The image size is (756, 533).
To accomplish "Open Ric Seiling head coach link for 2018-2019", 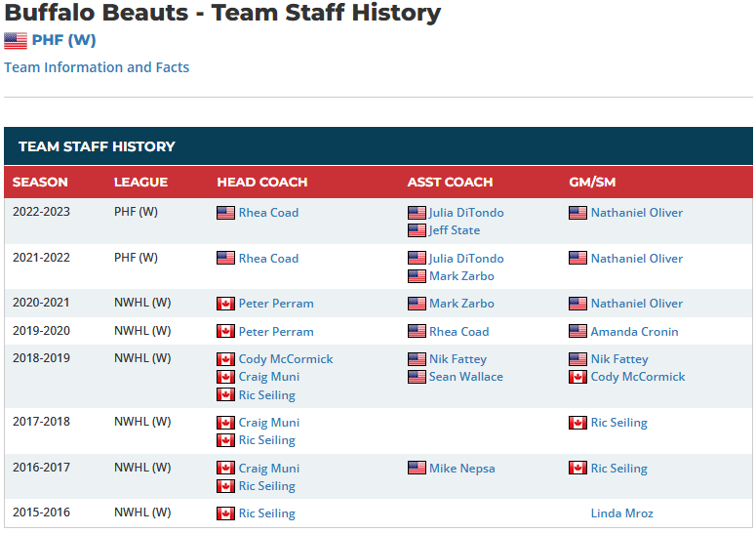I will [x=267, y=395].
